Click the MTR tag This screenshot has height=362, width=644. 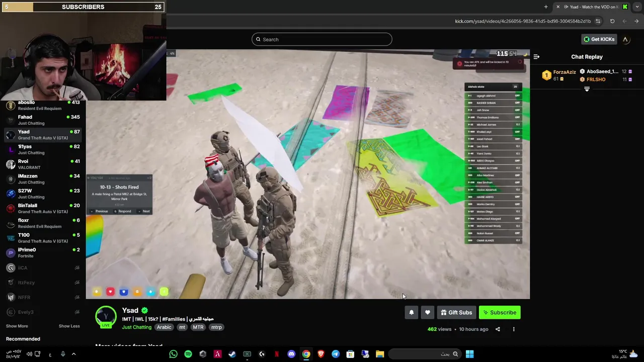(x=198, y=327)
